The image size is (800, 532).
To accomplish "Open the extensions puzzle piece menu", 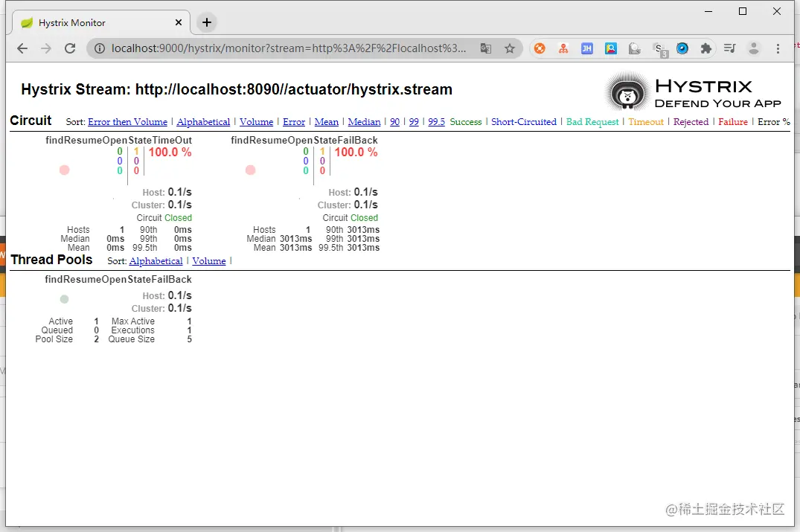I will (706, 48).
